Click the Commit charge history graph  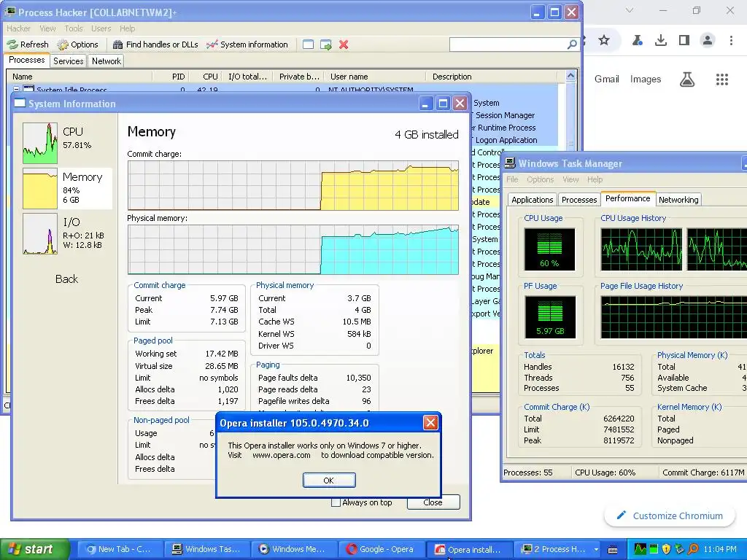293,185
